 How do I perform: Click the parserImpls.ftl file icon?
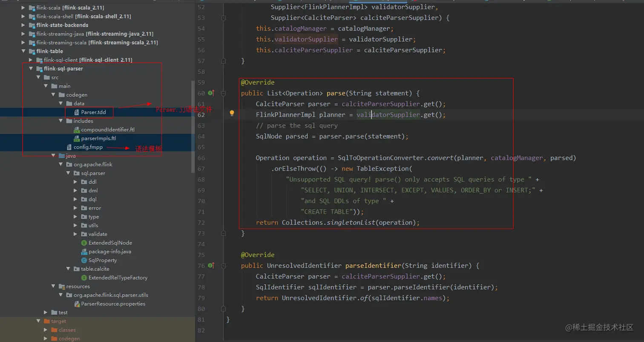tap(77, 138)
